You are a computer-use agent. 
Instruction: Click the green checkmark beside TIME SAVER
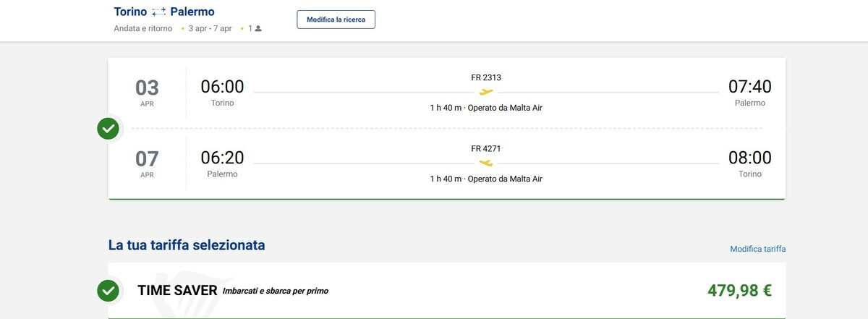(109, 291)
